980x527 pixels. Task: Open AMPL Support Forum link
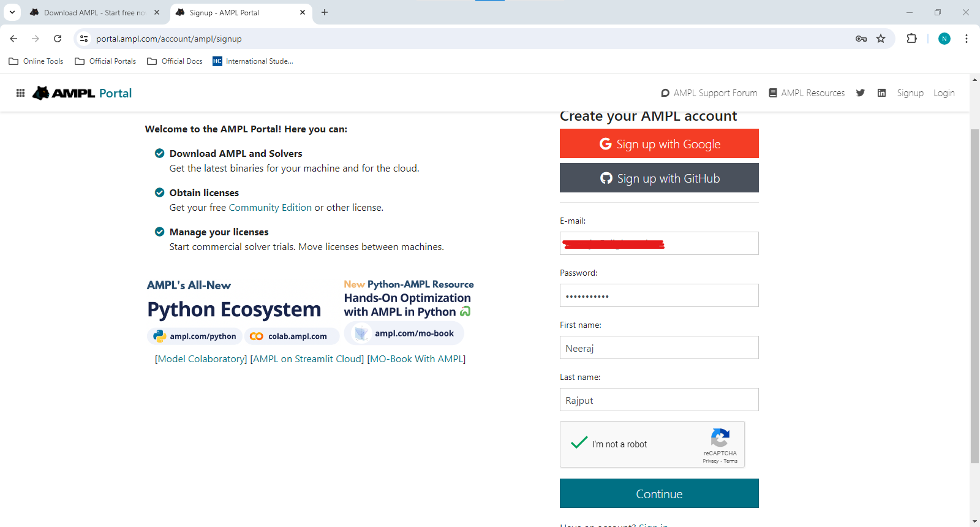coord(709,93)
